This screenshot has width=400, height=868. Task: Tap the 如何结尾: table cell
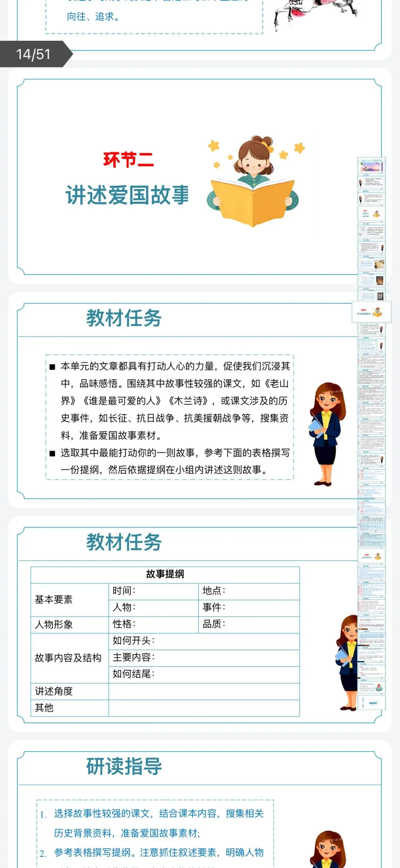pos(204,674)
